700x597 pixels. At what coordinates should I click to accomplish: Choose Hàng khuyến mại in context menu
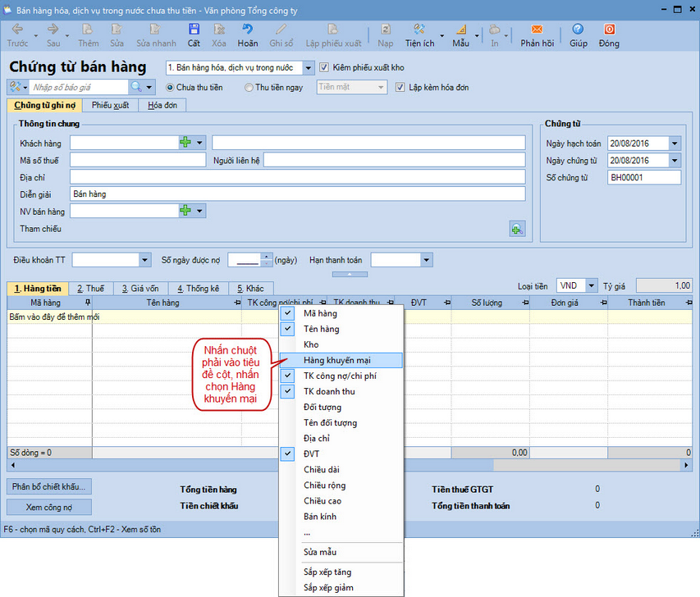point(341,360)
